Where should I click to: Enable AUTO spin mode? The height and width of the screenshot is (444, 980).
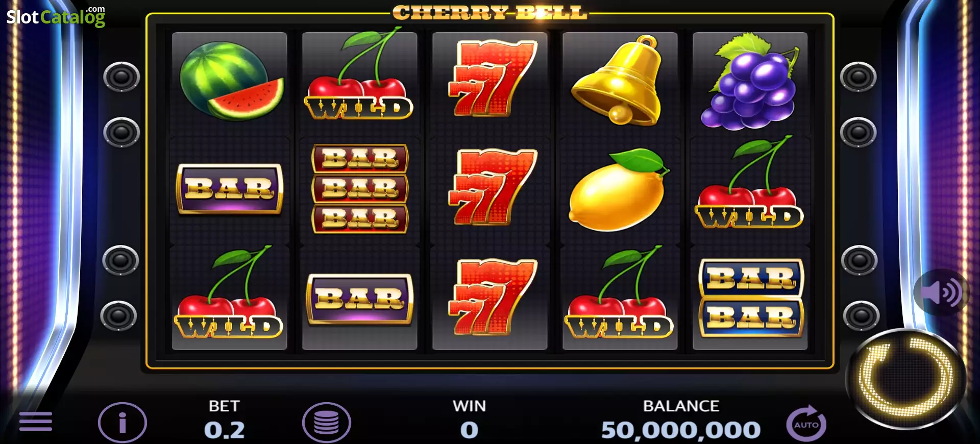pos(806,423)
